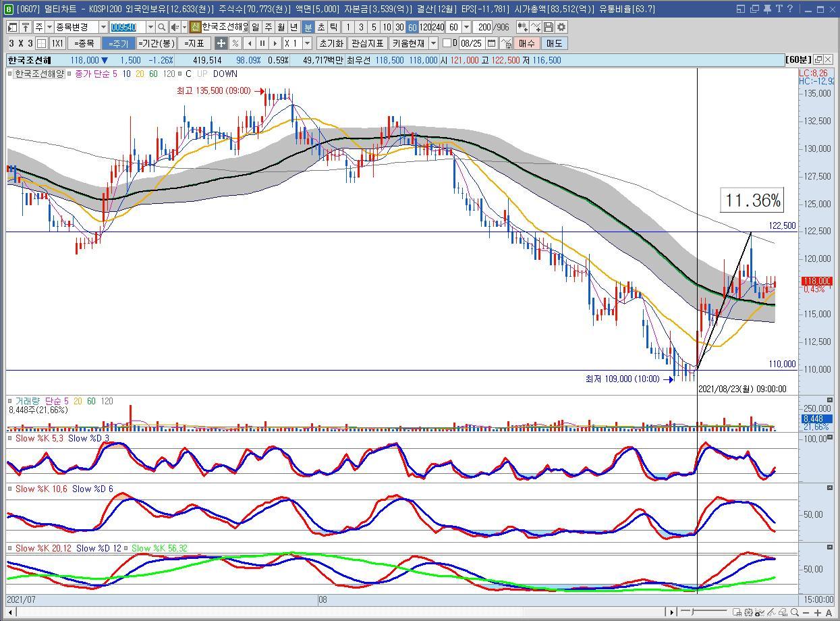Click the date field 08/25
The height and width of the screenshot is (621, 840).
(x=472, y=43)
